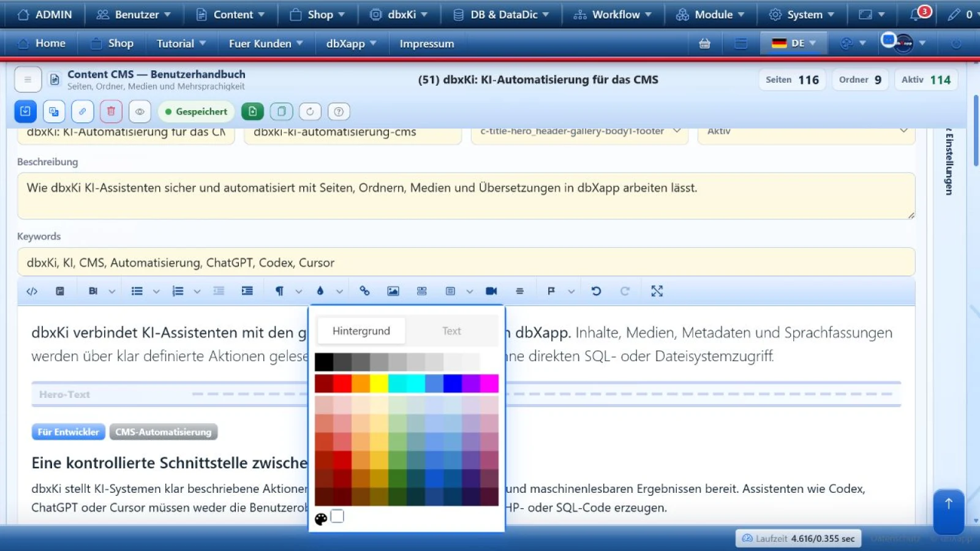The height and width of the screenshot is (551, 980).
Task: Click the shopping basket icon
Action: [x=704, y=43]
